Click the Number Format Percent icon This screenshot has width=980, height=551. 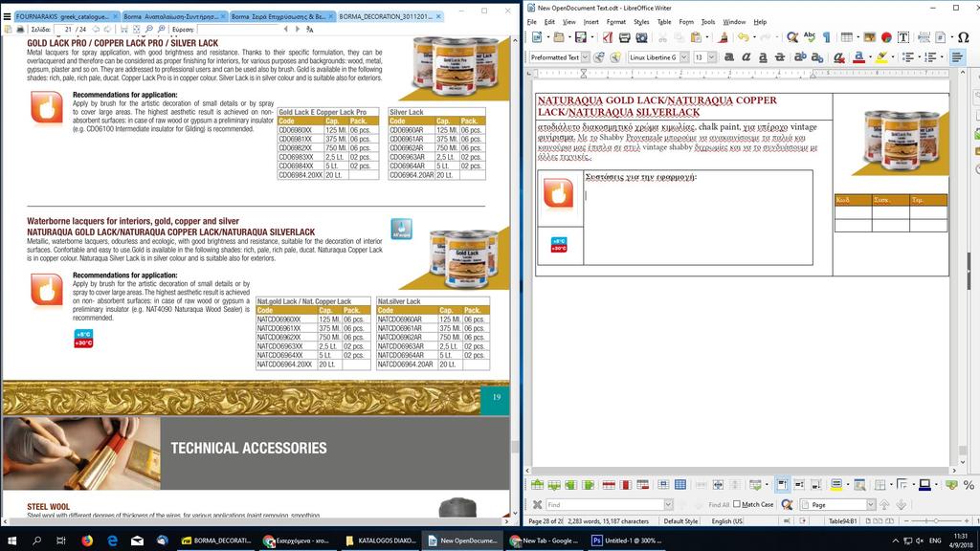[969, 485]
